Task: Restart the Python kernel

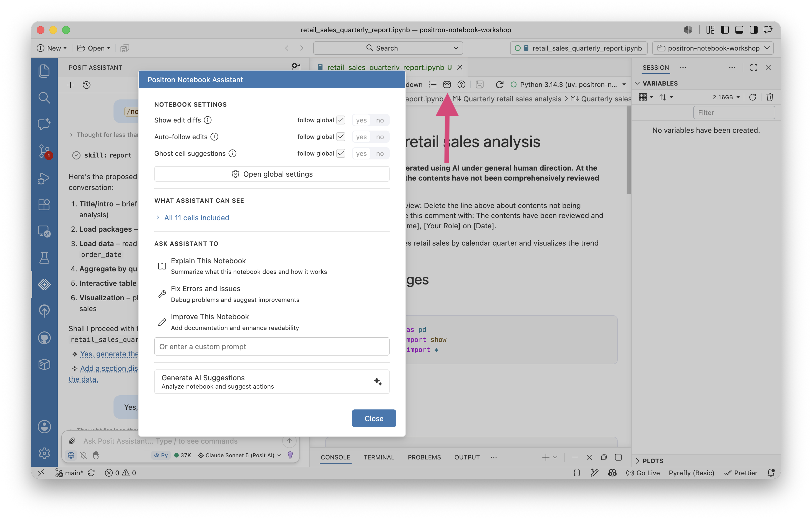Action: pyautogui.click(x=499, y=84)
